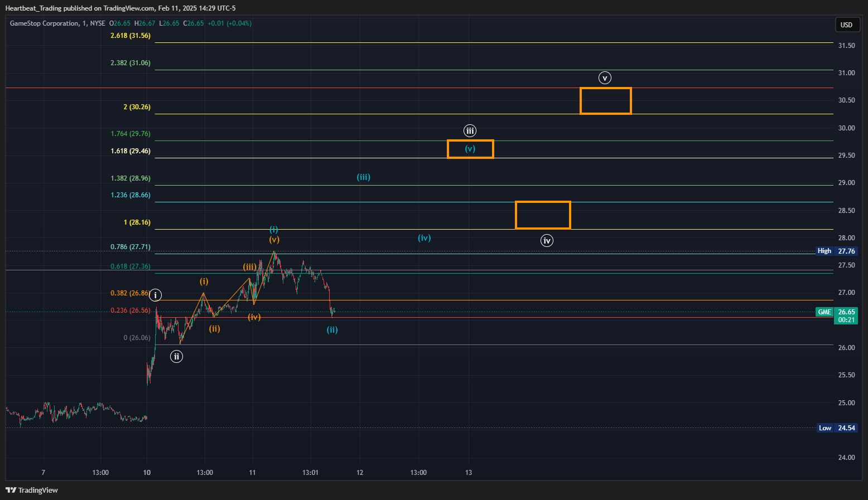This screenshot has width=868, height=500.
Task: Click the 29.00 price axis label
Action: coord(846,183)
